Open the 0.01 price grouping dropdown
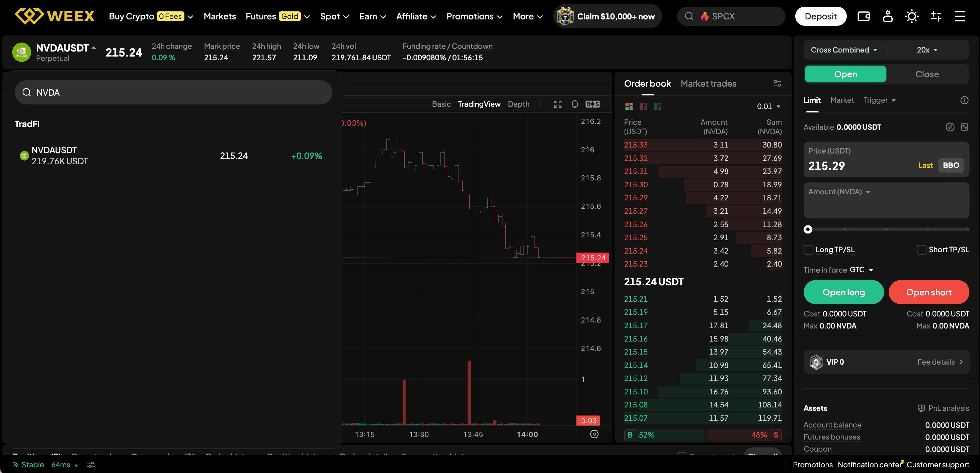980x473 pixels. point(768,106)
